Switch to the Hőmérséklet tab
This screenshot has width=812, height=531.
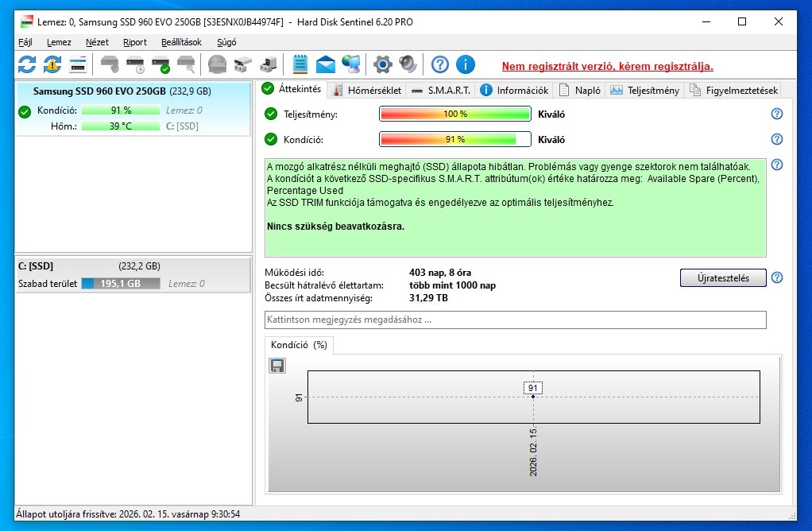click(366, 90)
